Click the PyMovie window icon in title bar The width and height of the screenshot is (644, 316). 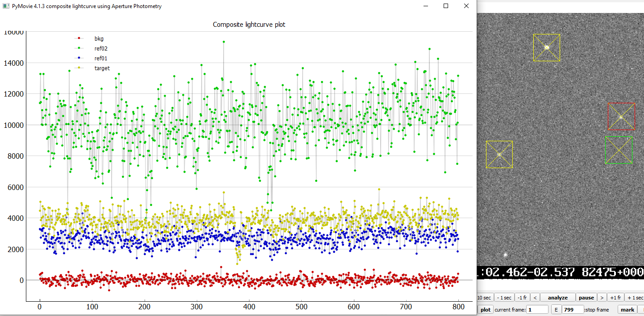[6, 6]
